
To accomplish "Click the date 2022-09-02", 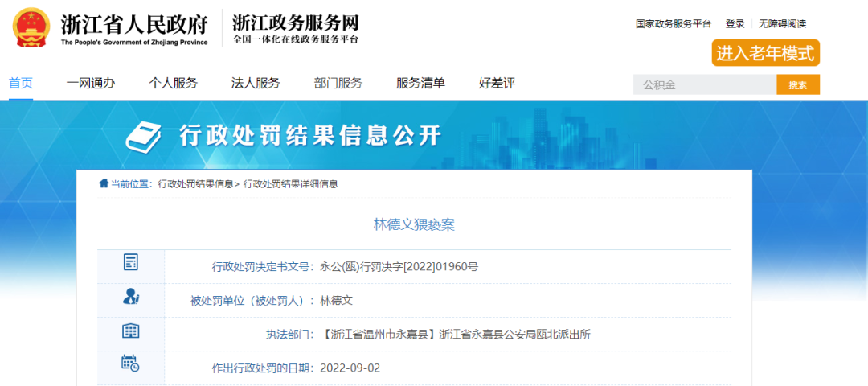I will coord(350,368).
